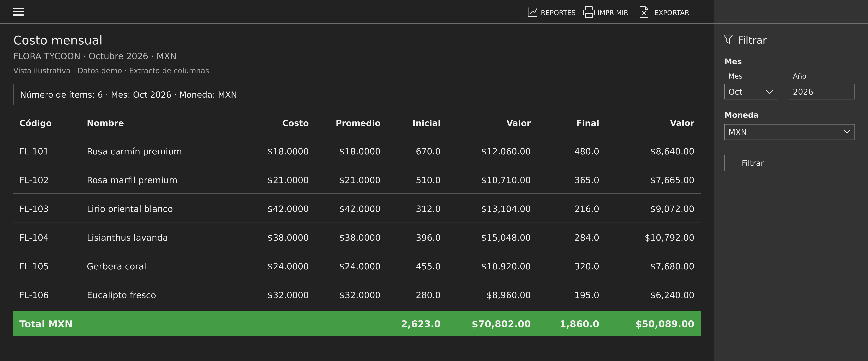Viewport: 868px width, 361px height.
Task: Select code FL-102
Action: 34,180
